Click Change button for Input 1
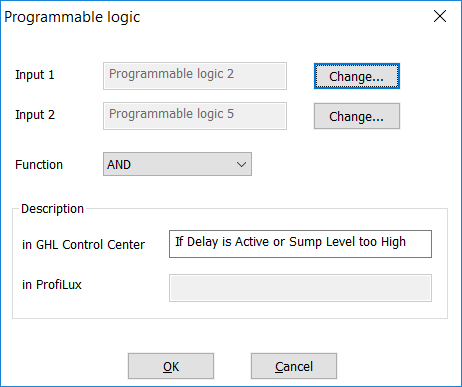 (x=357, y=76)
